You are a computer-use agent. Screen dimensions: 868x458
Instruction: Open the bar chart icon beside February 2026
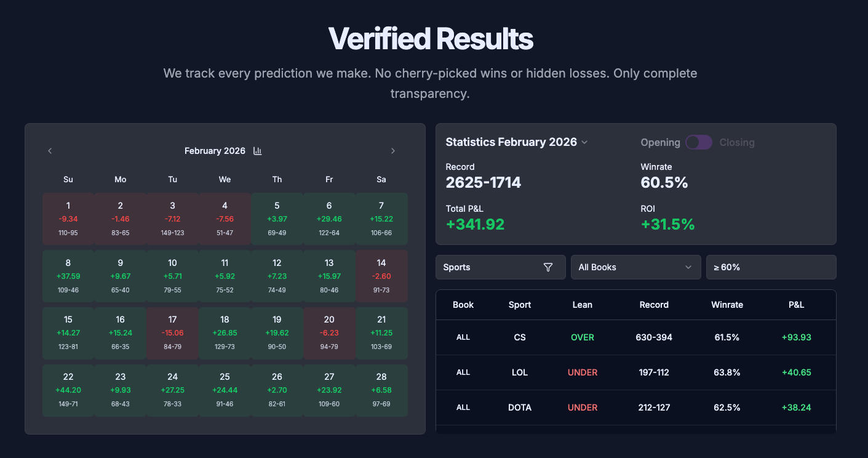click(x=257, y=150)
